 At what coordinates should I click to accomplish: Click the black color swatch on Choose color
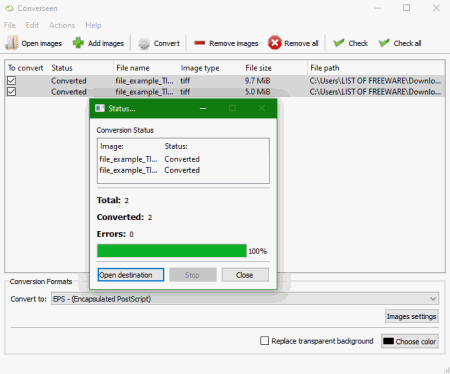tap(388, 341)
